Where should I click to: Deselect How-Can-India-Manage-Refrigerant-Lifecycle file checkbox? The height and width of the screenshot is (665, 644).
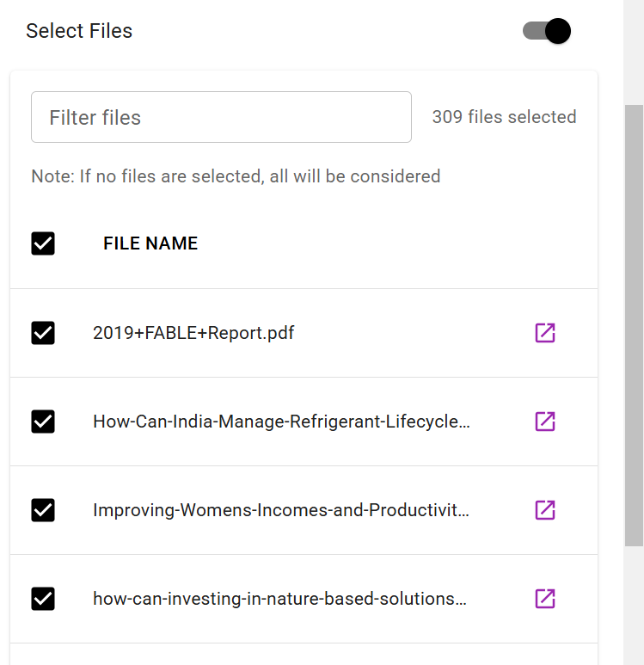tap(43, 421)
